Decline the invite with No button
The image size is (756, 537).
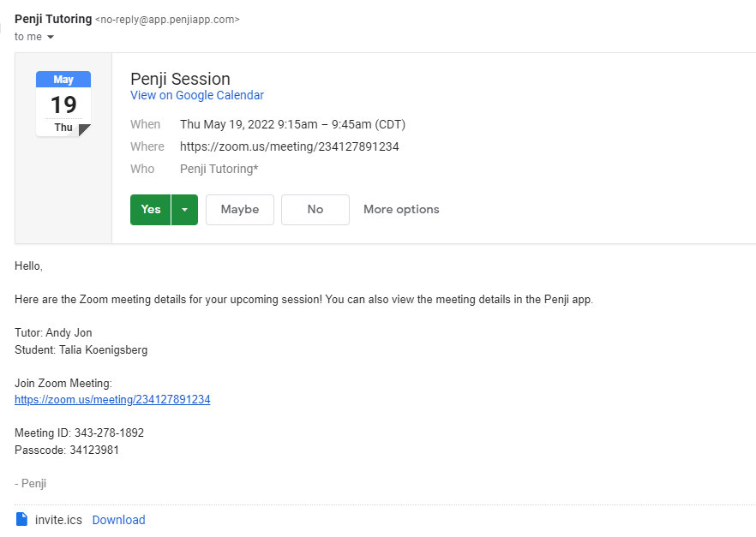point(315,210)
